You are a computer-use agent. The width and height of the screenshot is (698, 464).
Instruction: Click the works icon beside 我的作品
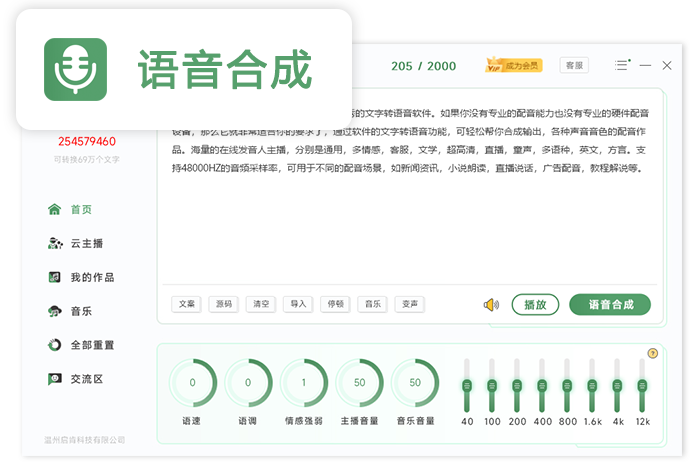pos(54,277)
